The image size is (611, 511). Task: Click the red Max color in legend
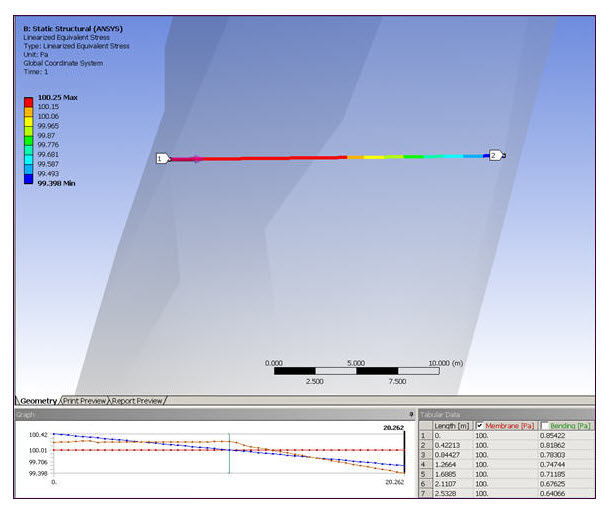tap(29, 100)
